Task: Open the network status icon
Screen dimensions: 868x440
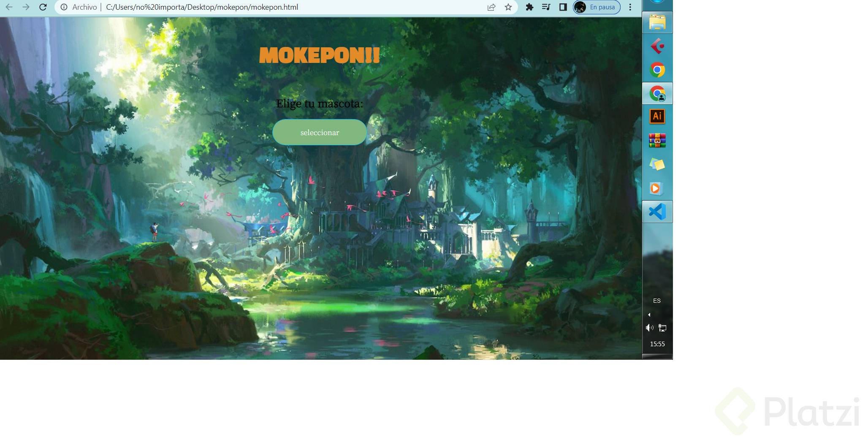Action: (x=662, y=328)
